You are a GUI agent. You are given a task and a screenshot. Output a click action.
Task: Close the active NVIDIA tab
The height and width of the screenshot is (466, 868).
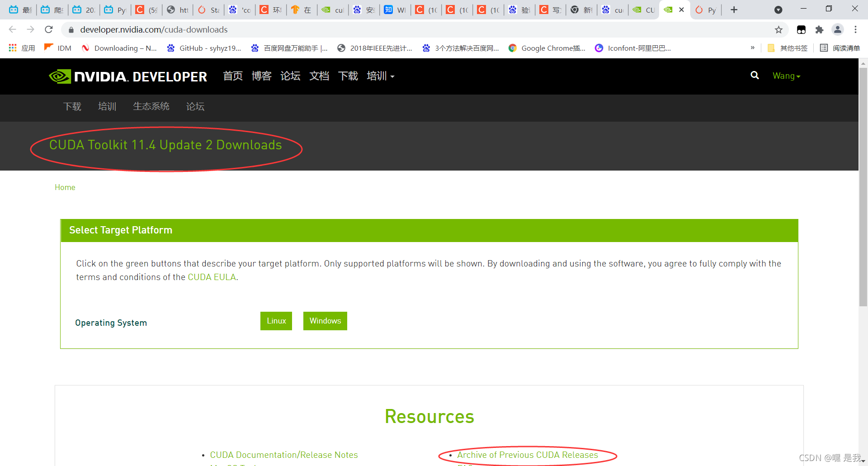coord(682,10)
